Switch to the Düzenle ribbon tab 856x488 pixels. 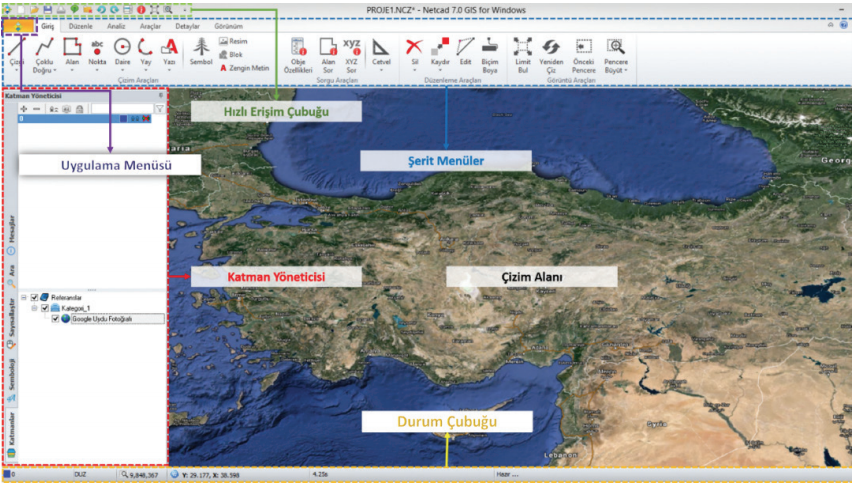80,26
